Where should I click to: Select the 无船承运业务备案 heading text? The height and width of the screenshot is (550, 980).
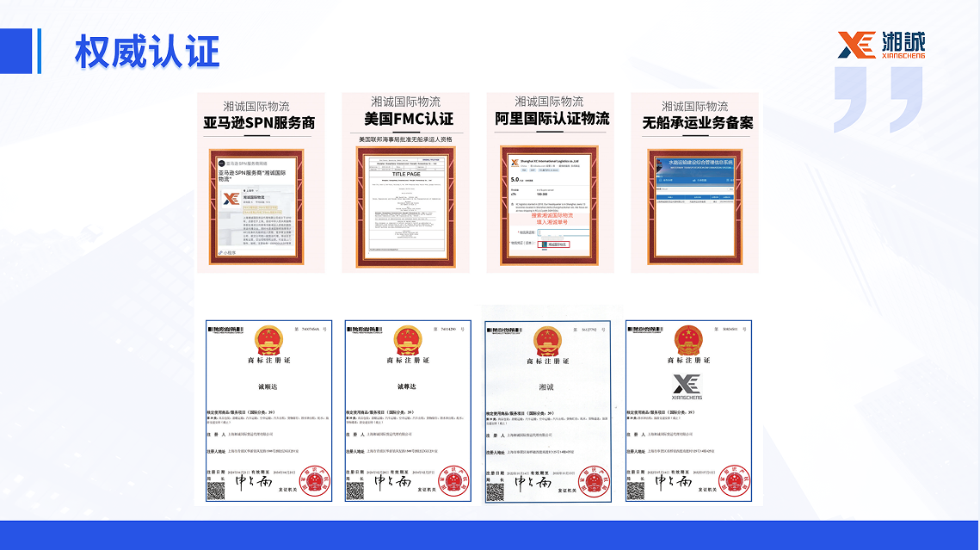698,123
